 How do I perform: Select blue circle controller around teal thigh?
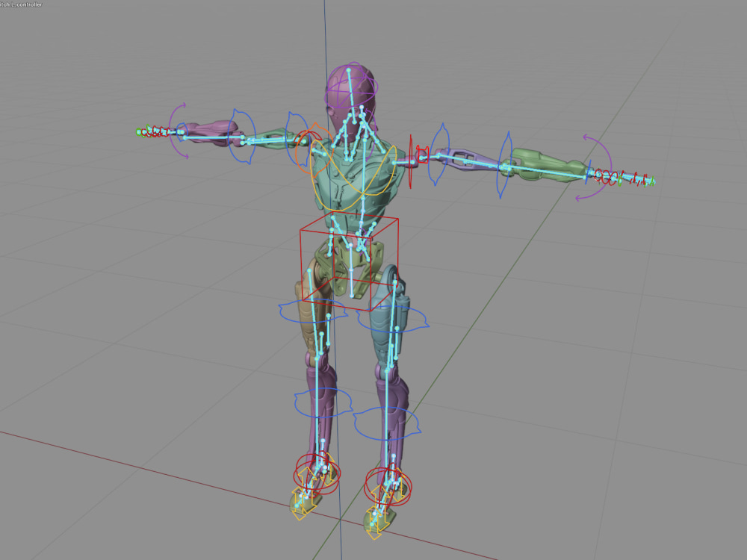coord(393,319)
